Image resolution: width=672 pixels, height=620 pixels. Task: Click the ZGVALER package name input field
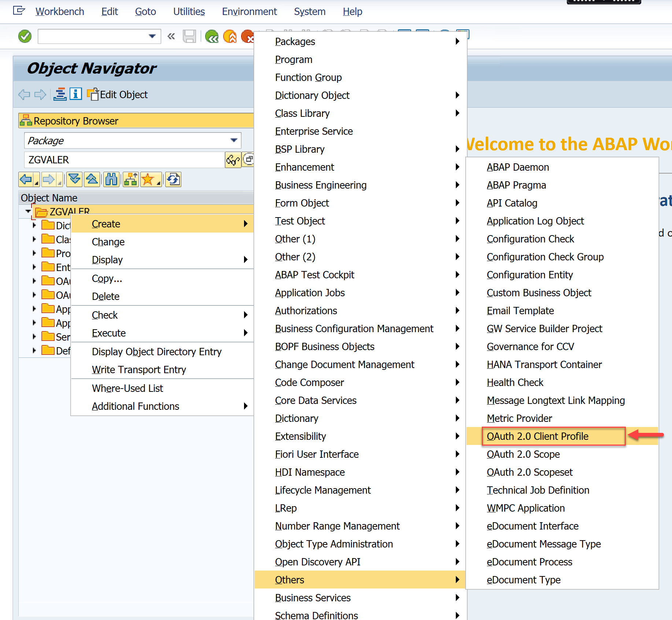coord(124,160)
